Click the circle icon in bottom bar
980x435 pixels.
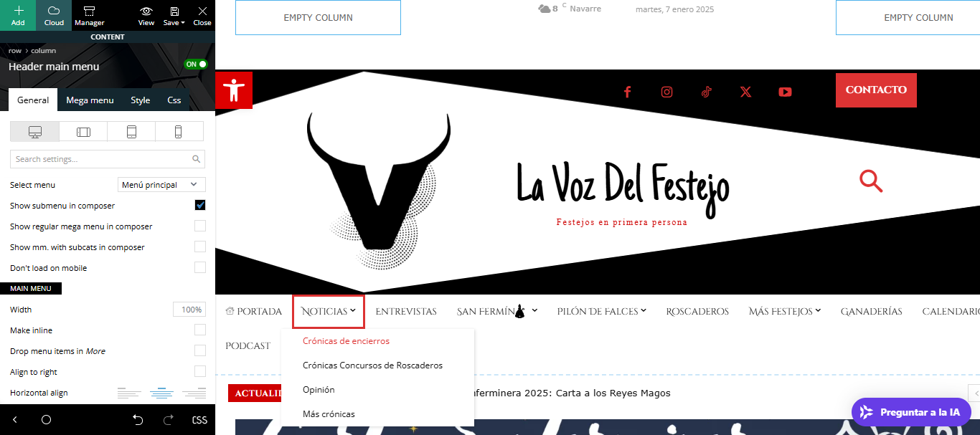[x=46, y=420]
